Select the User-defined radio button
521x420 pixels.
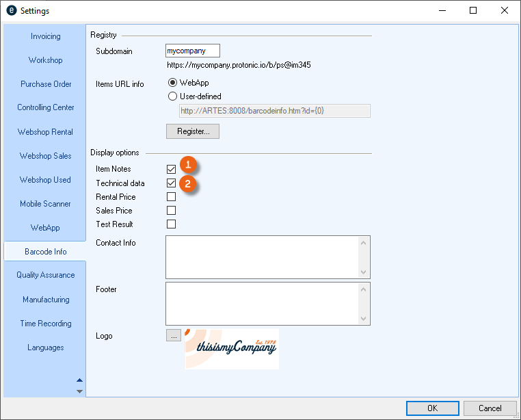(x=172, y=96)
